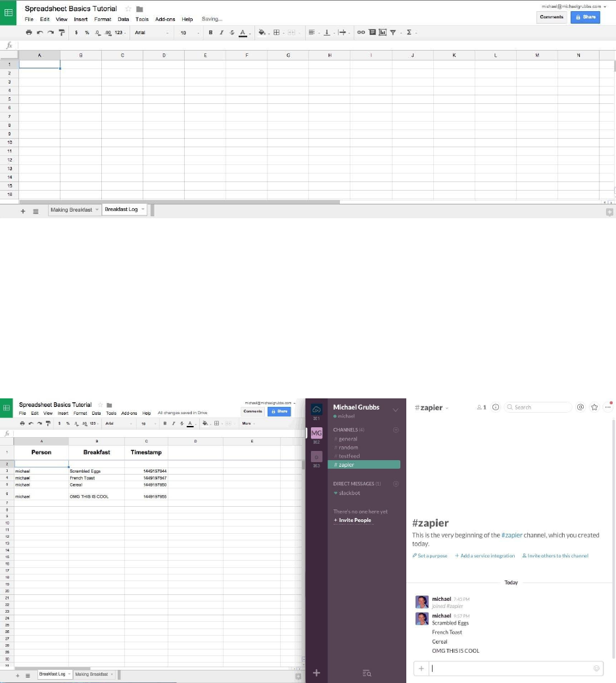Viewport: 616px width, 683px height.
Task: Format as currency in the upper Sheets window
Action: click(76, 33)
